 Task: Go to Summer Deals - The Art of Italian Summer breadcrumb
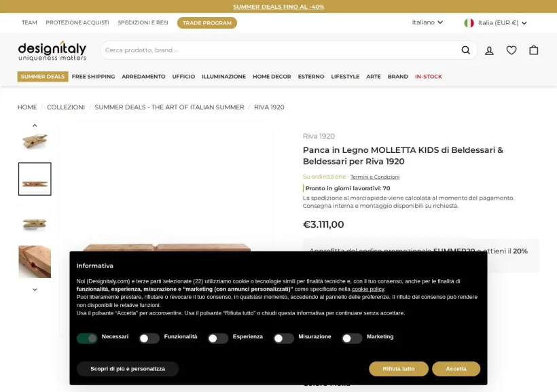pyautogui.click(x=169, y=107)
